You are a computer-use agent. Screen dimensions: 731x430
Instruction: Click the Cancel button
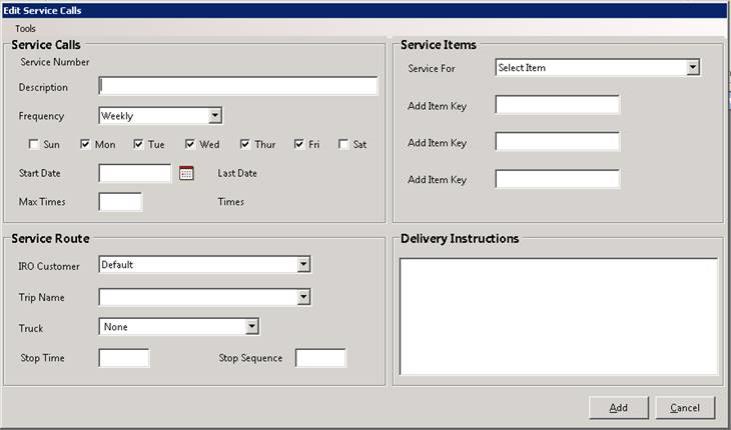(685, 408)
